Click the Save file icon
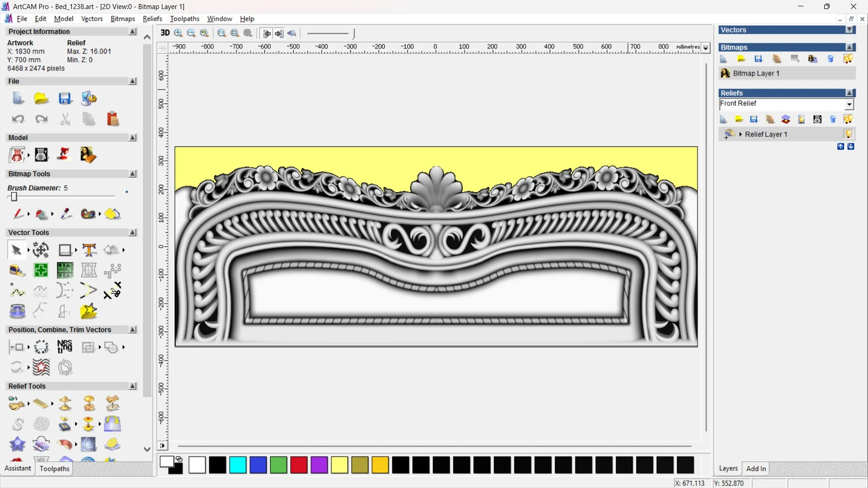This screenshot has height=488, width=868. [65, 99]
